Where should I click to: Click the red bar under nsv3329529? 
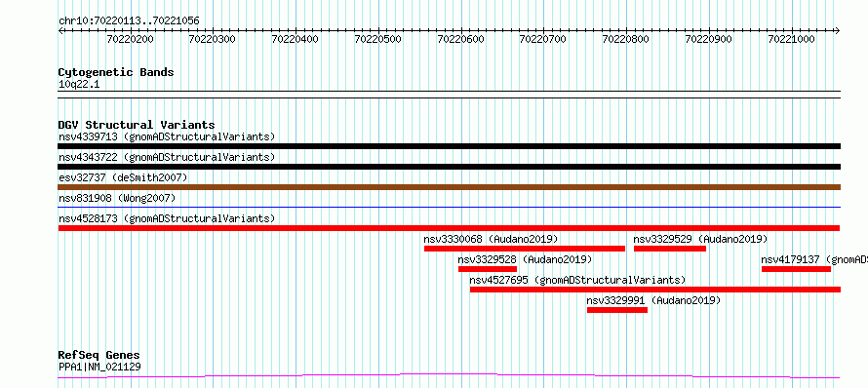[x=670, y=249]
